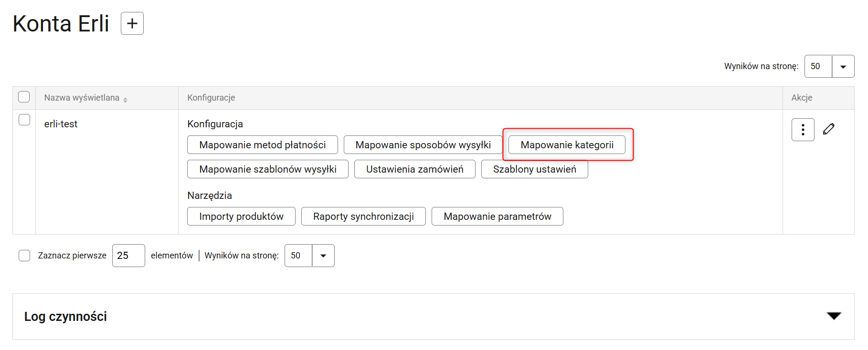Image resolution: width=868 pixels, height=350 pixels.
Task: Open the three-dot actions menu for erli-test
Action: [803, 130]
